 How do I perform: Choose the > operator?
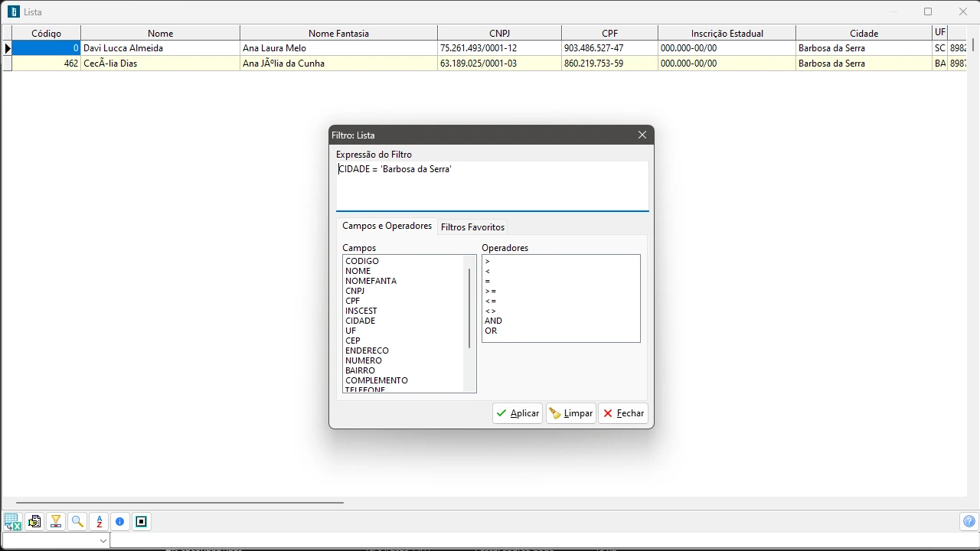(x=488, y=261)
